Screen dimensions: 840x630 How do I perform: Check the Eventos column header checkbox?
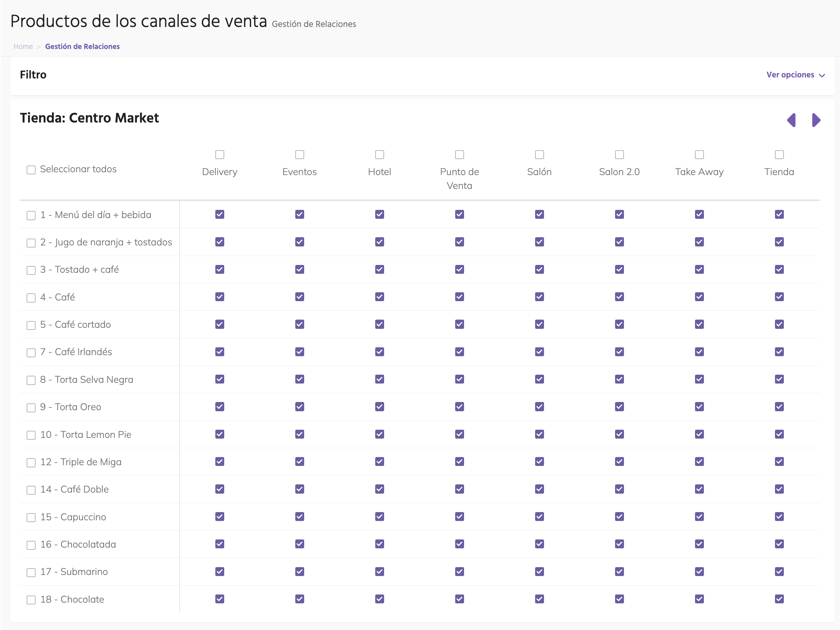(x=299, y=154)
